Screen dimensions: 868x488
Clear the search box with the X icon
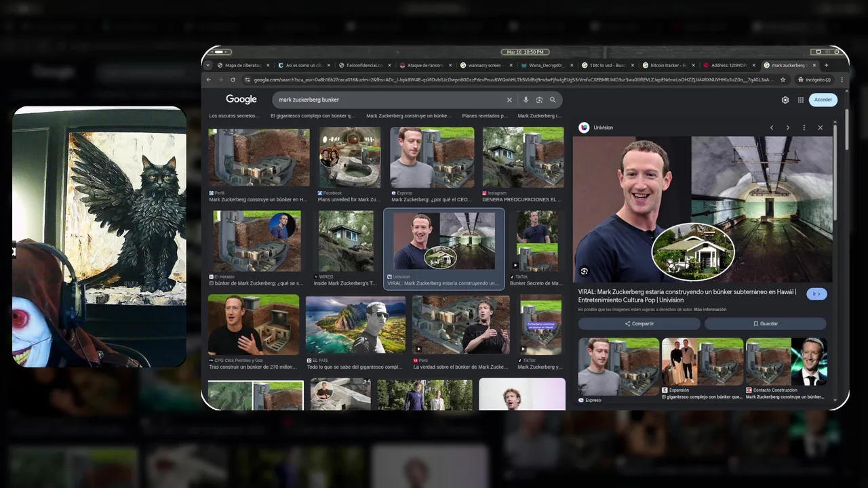pos(509,100)
